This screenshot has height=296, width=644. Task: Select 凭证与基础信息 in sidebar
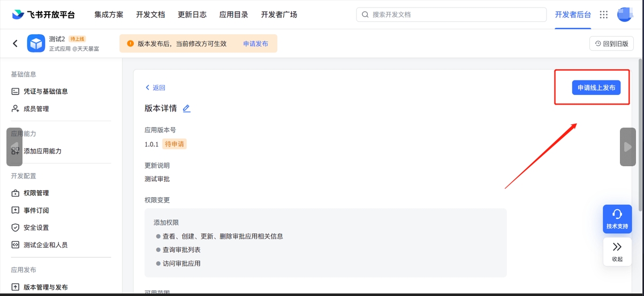tap(46, 91)
